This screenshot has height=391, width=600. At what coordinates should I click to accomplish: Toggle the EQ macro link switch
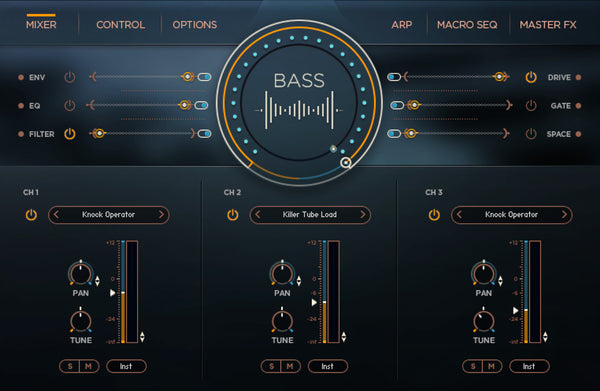(x=201, y=105)
